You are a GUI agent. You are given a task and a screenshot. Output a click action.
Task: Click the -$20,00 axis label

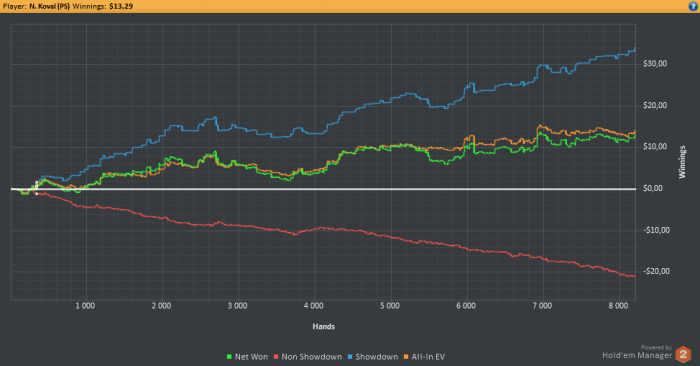coord(656,271)
